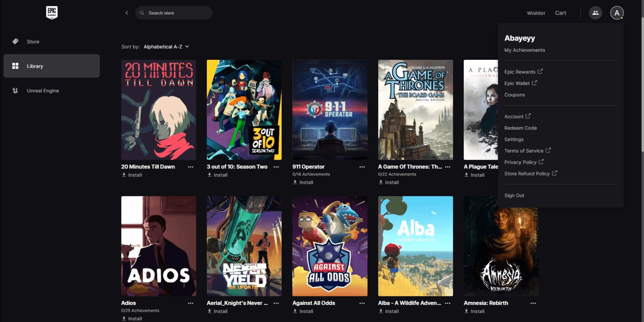Select Coupons in profile menu
The image size is (644, 322).
click(x=514, y=95)
